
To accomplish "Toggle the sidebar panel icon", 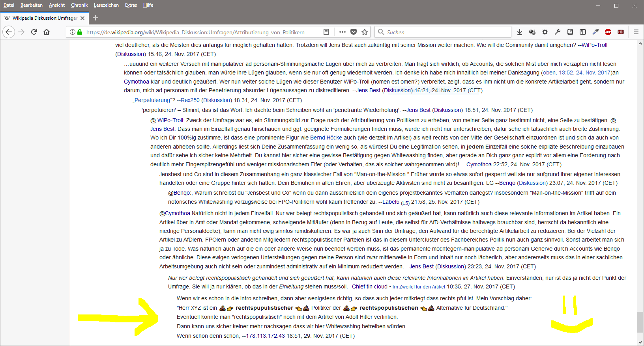I will [583, 32].
